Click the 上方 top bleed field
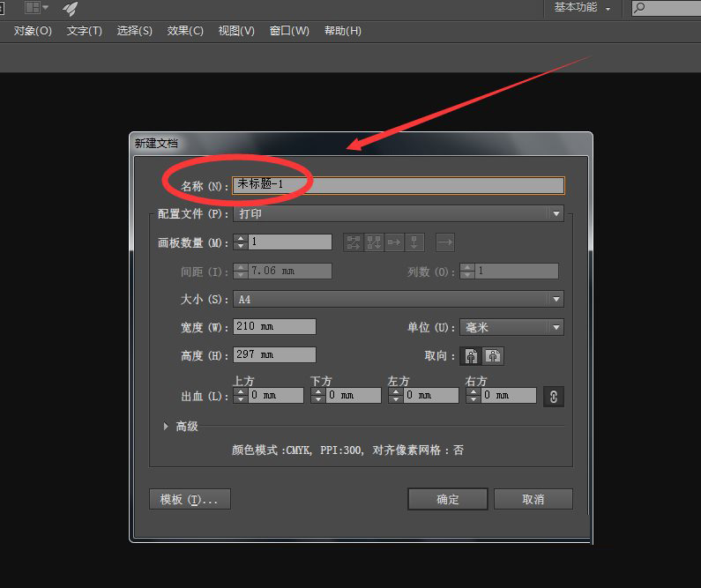This screenshot has width=701, height=588. click(276, 395)
